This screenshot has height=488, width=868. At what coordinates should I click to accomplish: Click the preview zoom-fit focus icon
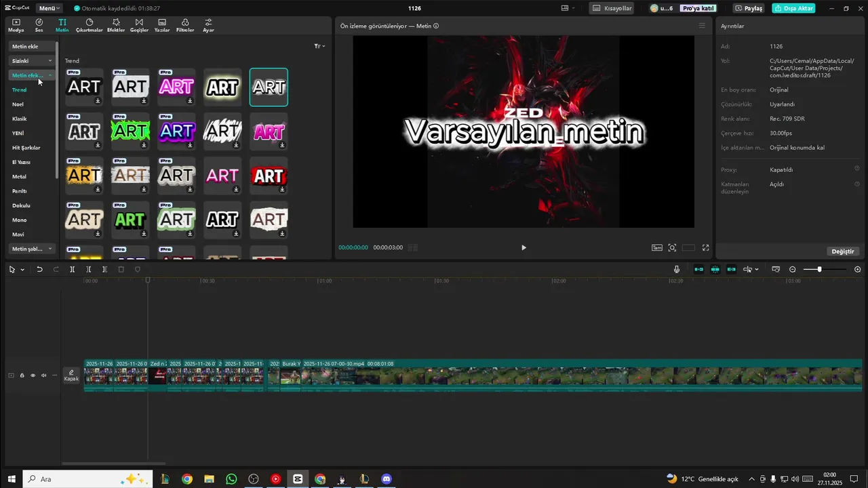[x=672, y=247]
